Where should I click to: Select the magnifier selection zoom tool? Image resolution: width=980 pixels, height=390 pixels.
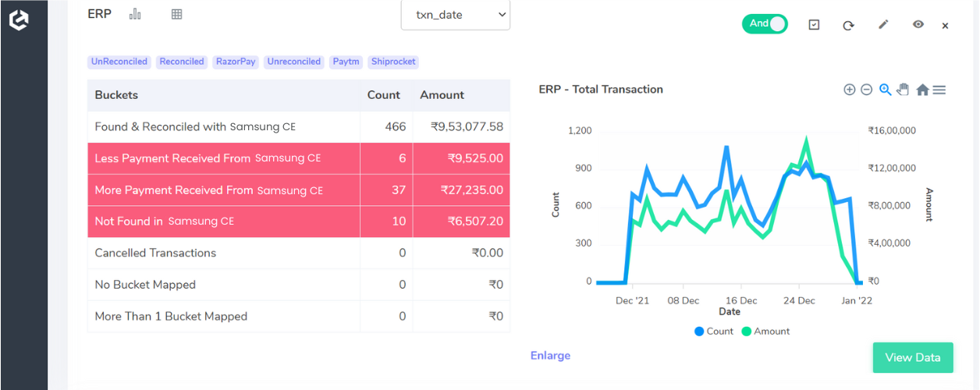point(885,90)
